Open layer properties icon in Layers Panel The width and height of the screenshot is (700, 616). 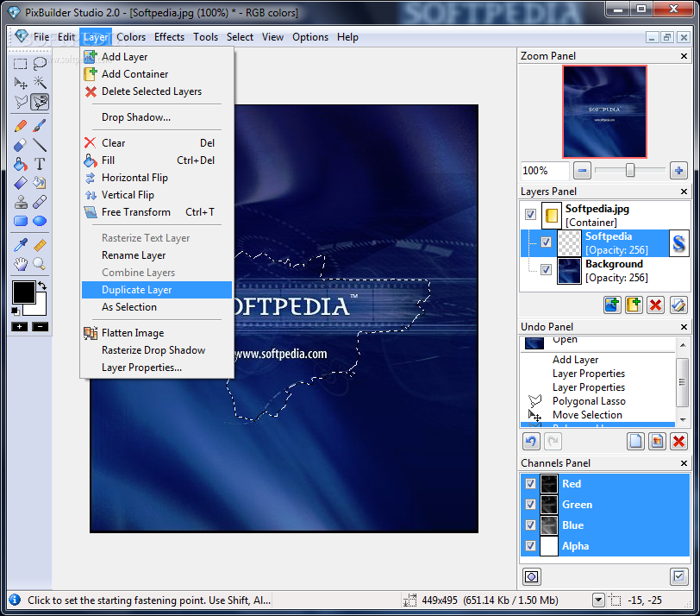pos(678,305)
